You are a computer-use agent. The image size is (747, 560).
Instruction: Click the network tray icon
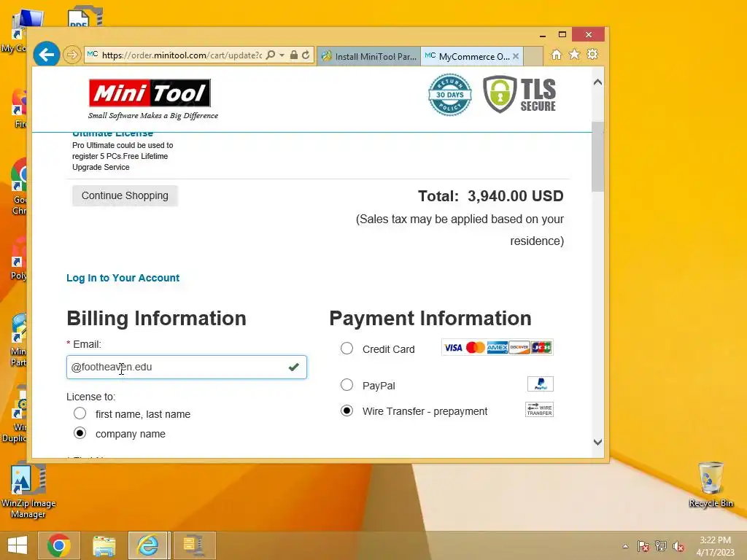click(661, 546)
